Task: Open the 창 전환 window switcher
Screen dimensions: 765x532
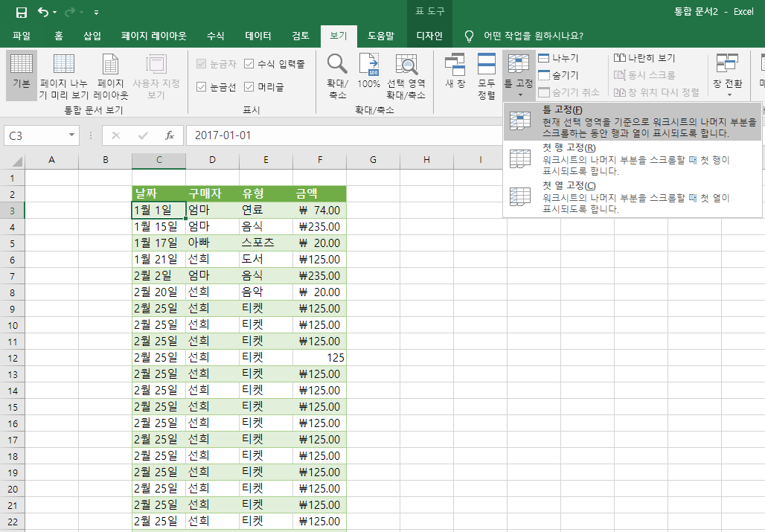Action: [x=727, y=75]
